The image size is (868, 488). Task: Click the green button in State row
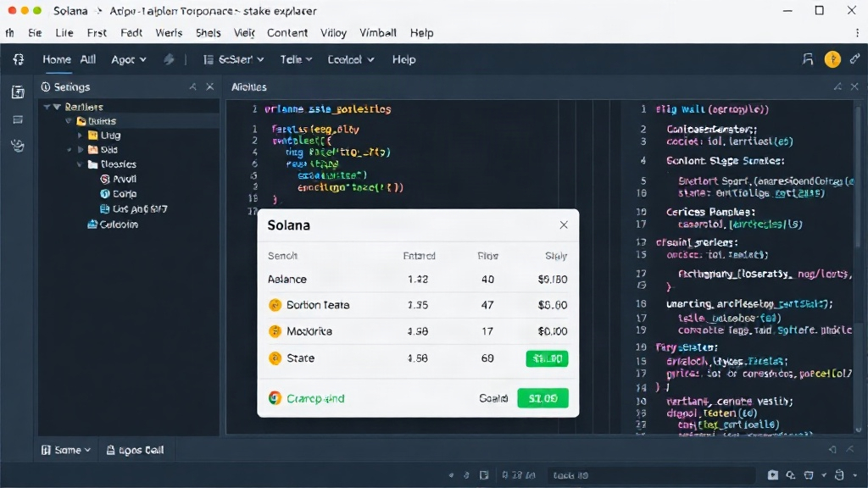coord(547,358)
